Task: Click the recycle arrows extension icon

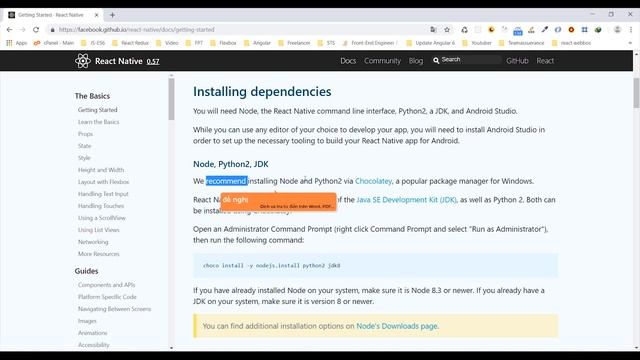Action: [464, 30]
